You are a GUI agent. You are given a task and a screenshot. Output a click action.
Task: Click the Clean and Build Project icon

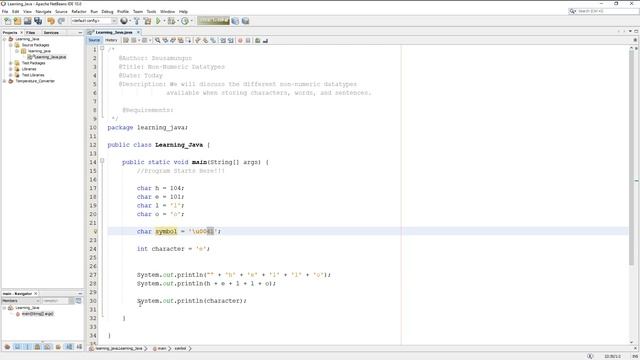[147, 21]
